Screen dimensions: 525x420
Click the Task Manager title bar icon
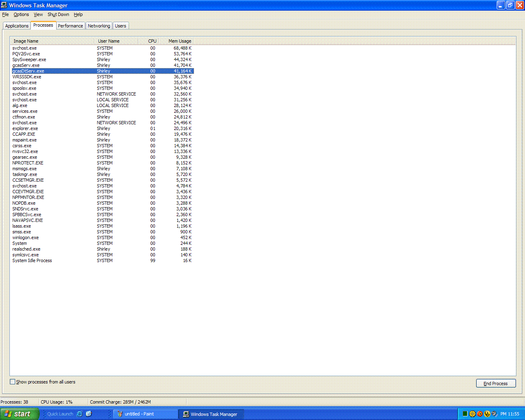[4, 5]
